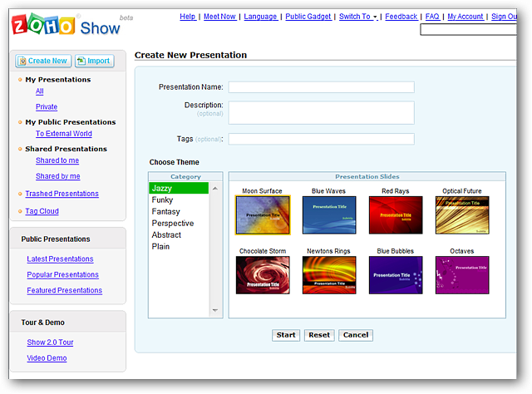Select the Abstract category

click(x=179, y=235)
